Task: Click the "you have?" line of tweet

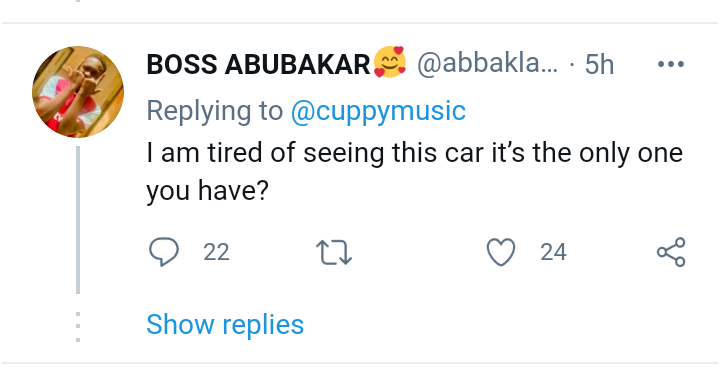Action: pyautogui.click(x=207, y=190)
